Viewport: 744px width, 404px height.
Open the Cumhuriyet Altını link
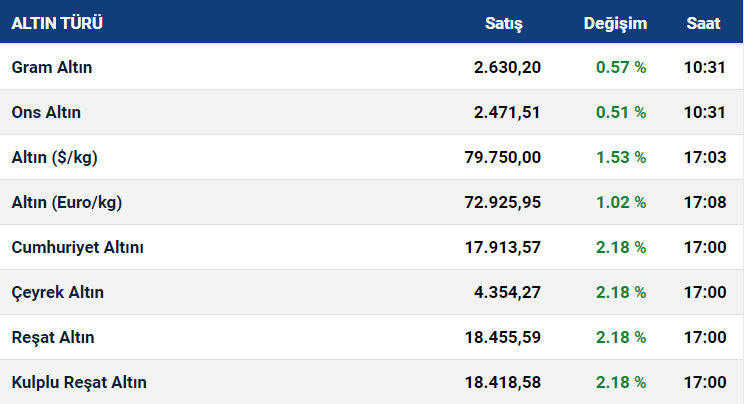[x=77, y=247]
